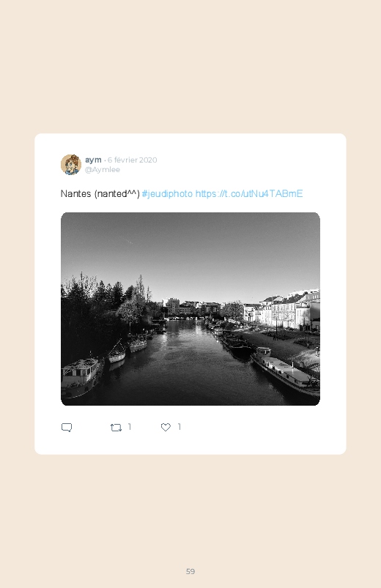Click the heart like icon

[x=166, y=427]
